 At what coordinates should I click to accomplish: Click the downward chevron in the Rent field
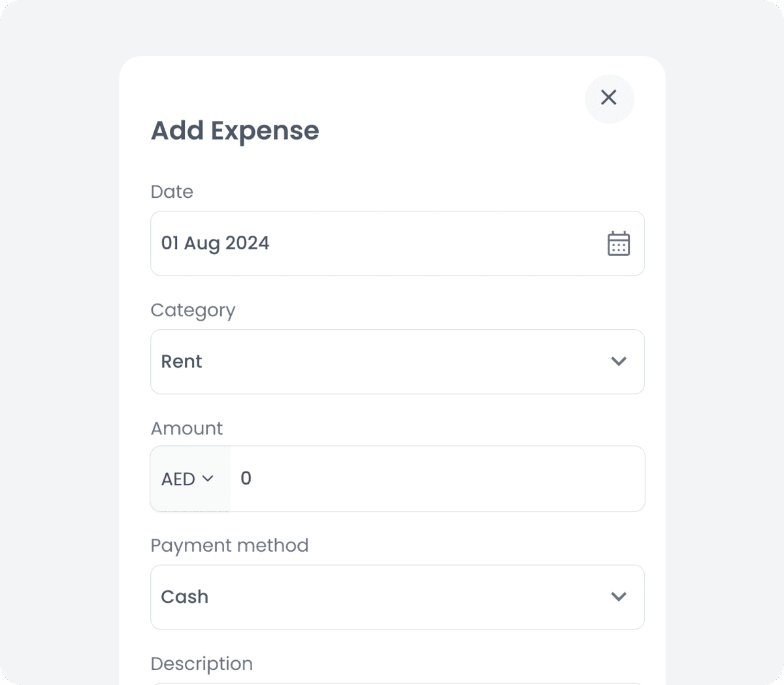pos(619,361)
